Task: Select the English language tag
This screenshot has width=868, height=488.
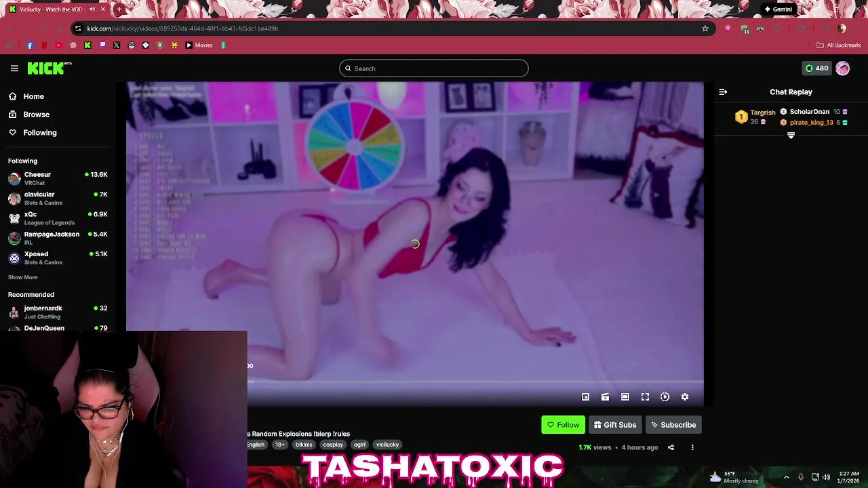Action: point(256,445)
